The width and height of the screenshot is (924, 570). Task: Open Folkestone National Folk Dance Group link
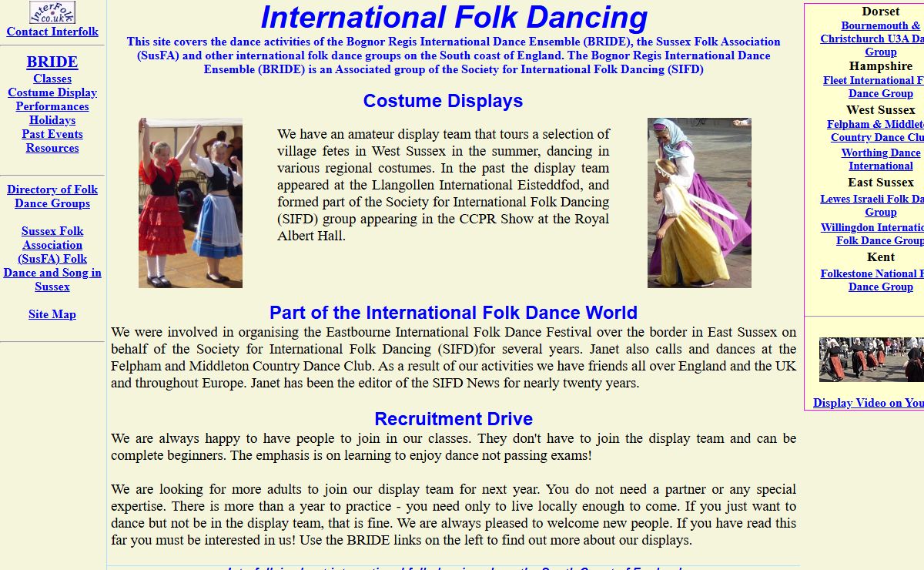pos(872,280)
